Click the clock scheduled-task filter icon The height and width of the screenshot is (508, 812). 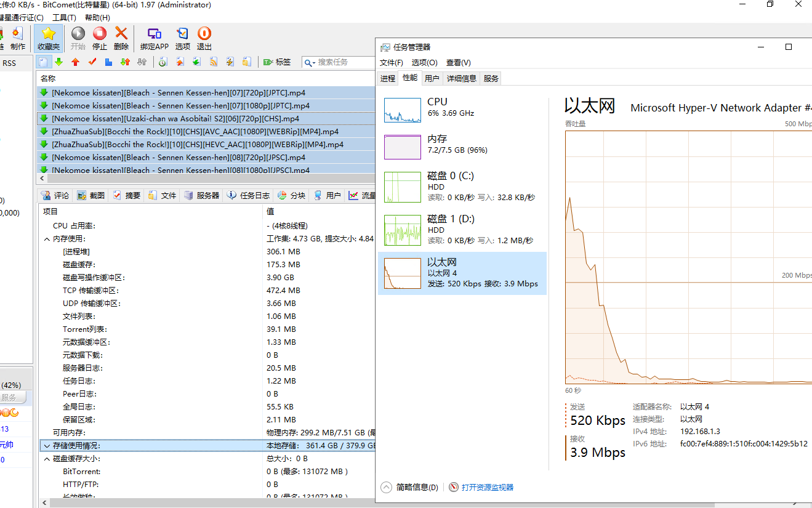click(x=163, y=62)
